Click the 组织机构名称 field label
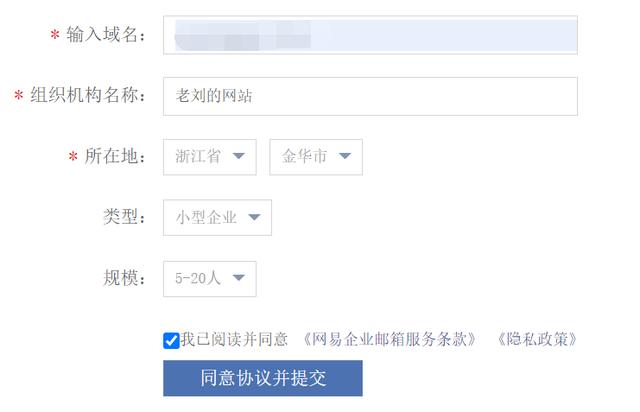 click(x=87, y=96)
